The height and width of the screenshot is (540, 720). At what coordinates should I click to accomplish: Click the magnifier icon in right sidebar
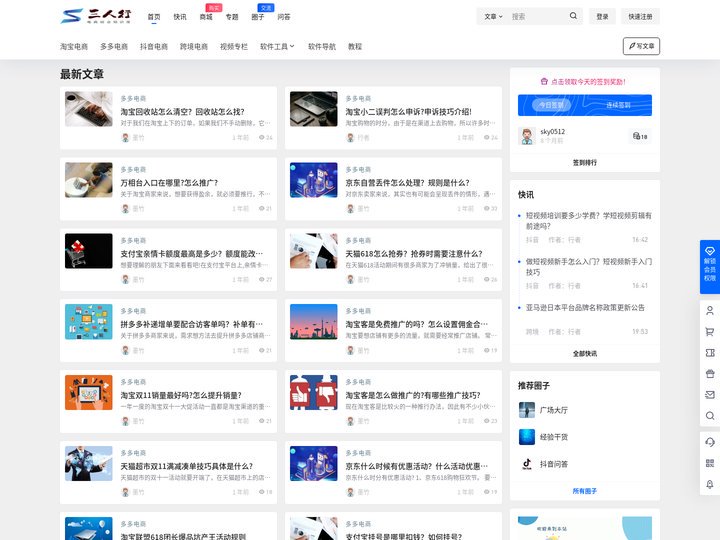point(709,416)
